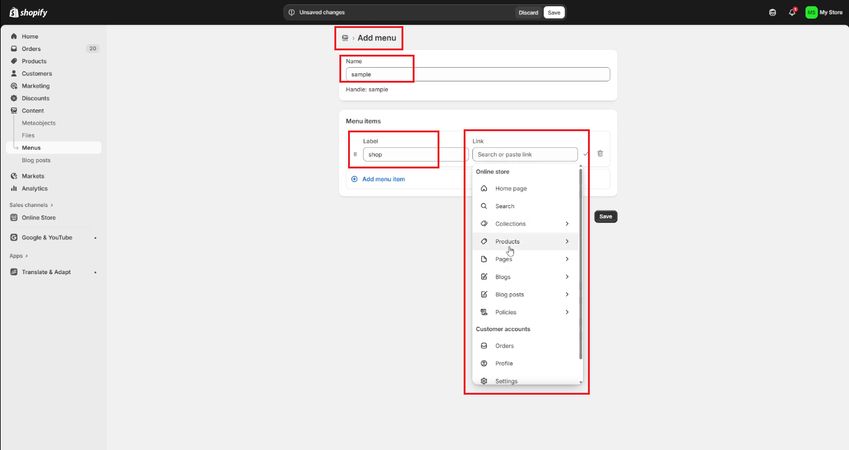Image resolution: width=849 pixels, height=450 pixels.
Task: Expand Pages in link dropdown
Action: coord(525,259)
